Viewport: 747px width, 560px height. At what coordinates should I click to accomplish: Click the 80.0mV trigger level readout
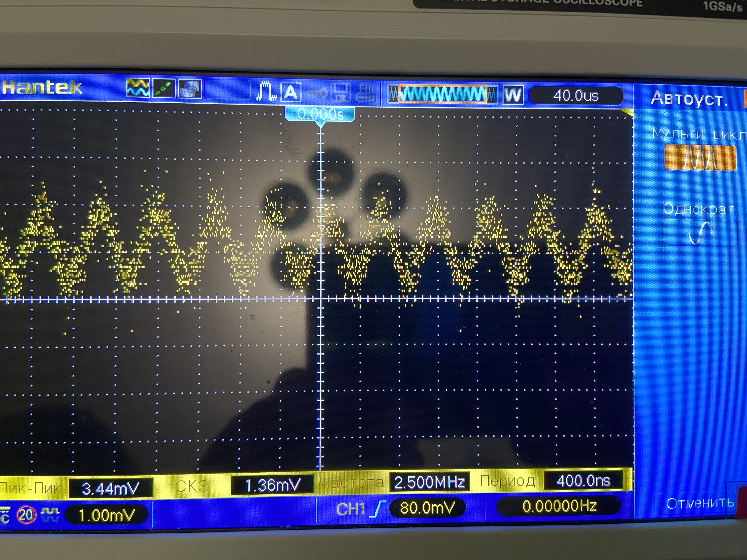tap(427, 508)
